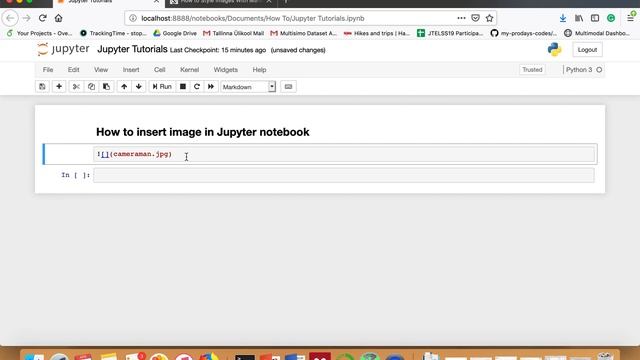Open the browser hamburger menu
Image resolution: width=640 pixels, height=360 pixels.
(631, 18)
